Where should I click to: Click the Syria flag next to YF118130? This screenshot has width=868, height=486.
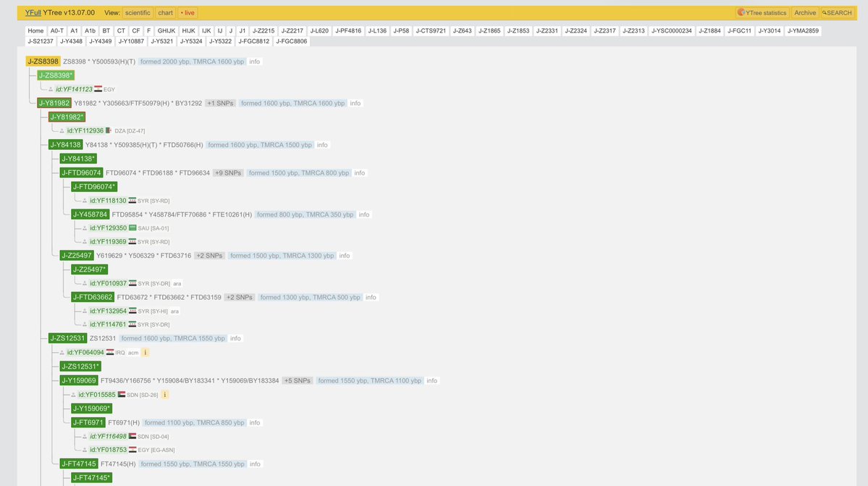(x=132, y=200)
